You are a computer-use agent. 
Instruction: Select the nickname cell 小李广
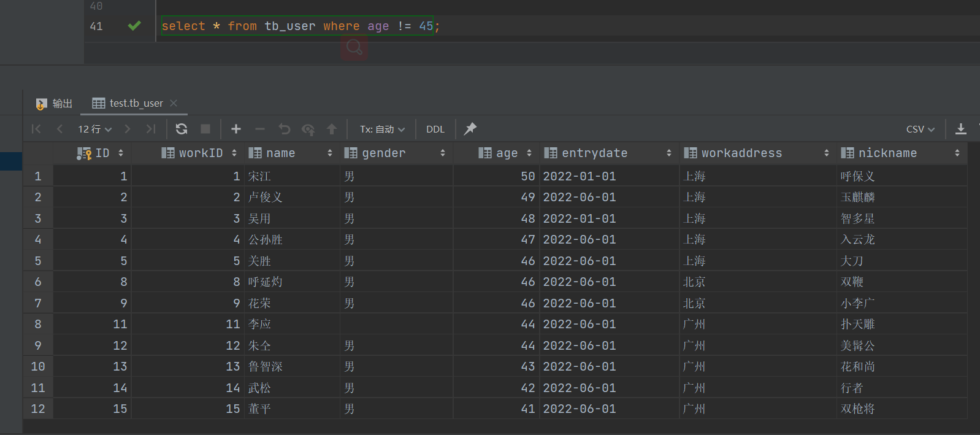902,303
